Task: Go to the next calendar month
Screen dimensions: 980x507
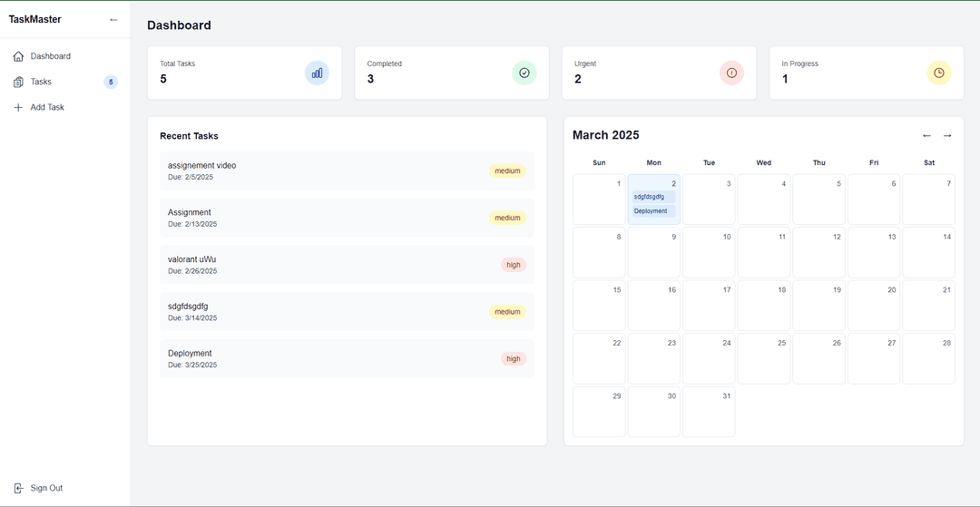Action: [x=947, y=135]
